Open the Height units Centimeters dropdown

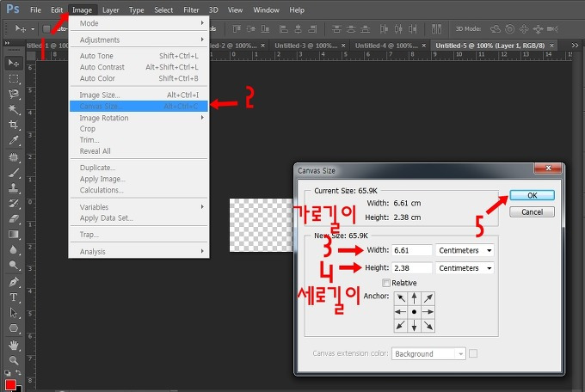pos(465,268)
